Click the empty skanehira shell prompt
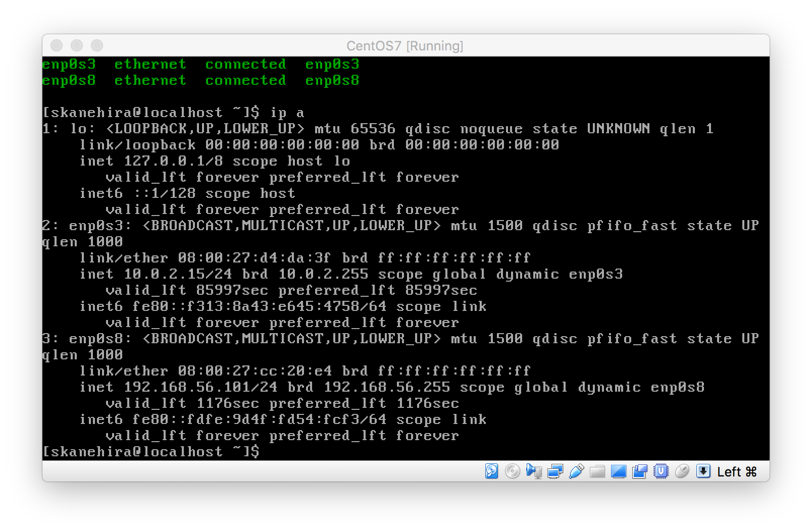Viewport: 812px width, 532px height. (x=151, y=452)
